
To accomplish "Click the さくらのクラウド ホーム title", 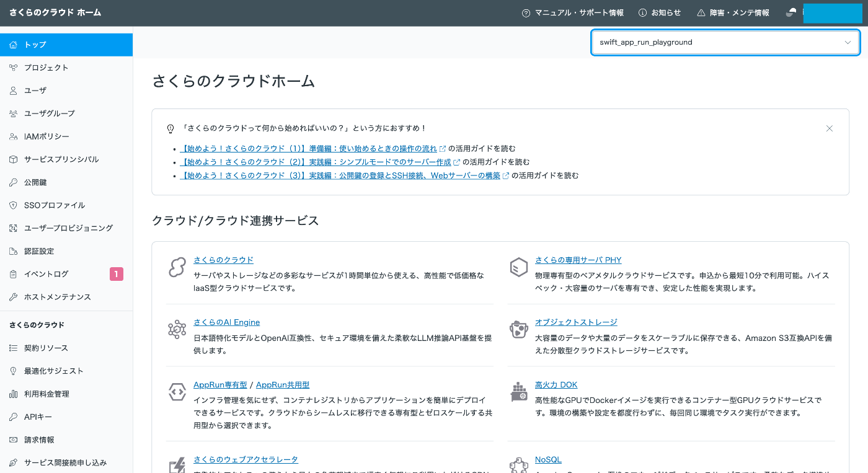I will 55,12.
